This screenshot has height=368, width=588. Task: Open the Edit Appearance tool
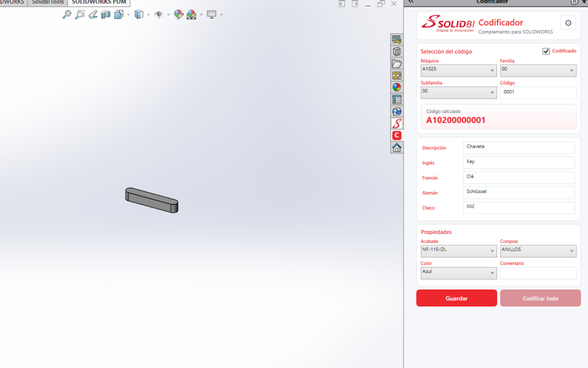[179, 15]
